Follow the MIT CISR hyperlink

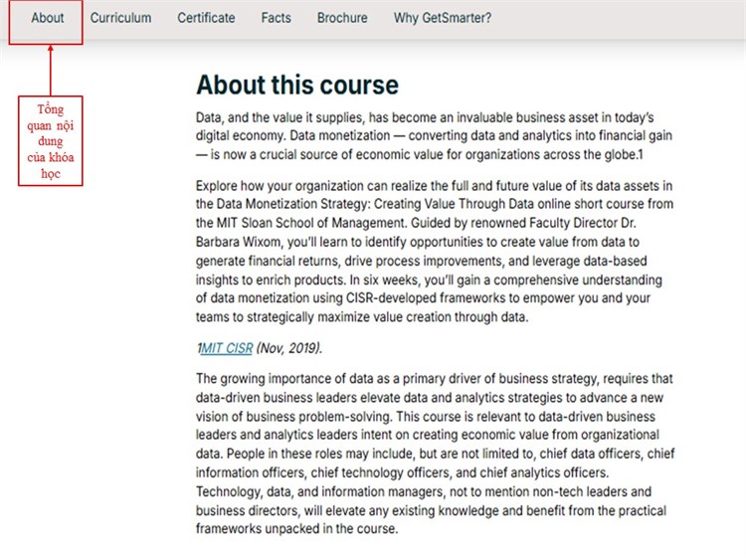tap(227, 348)
